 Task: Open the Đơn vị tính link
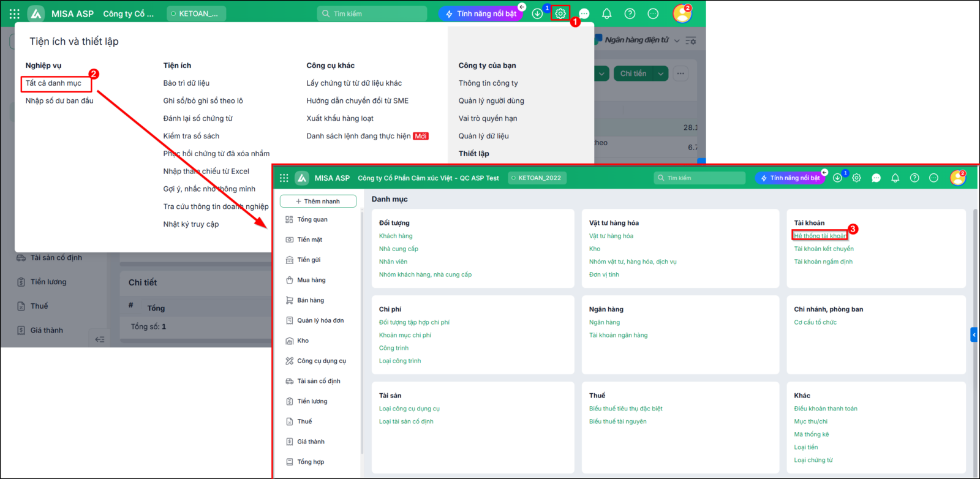point(604,274)
